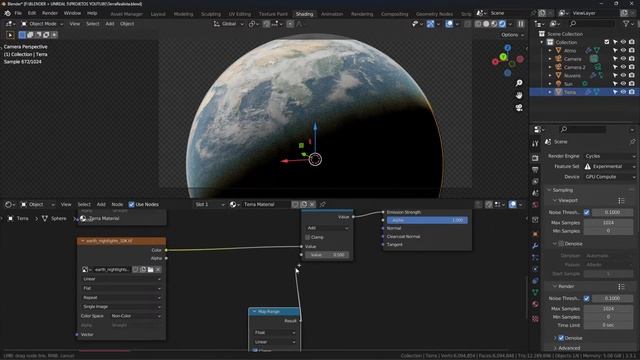This screenshot has height=360, width=640.
Task: Open node editor Add menu
Action: click(x=101, y=204)
